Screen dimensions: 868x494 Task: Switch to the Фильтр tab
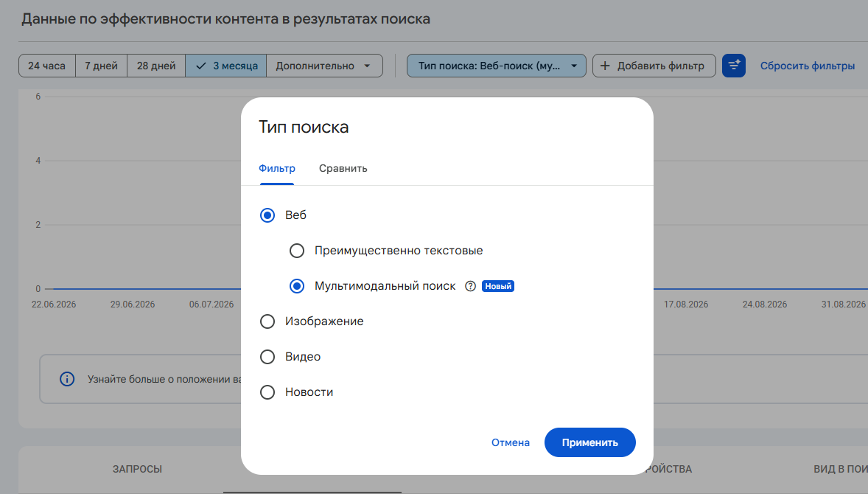[277, 168]
